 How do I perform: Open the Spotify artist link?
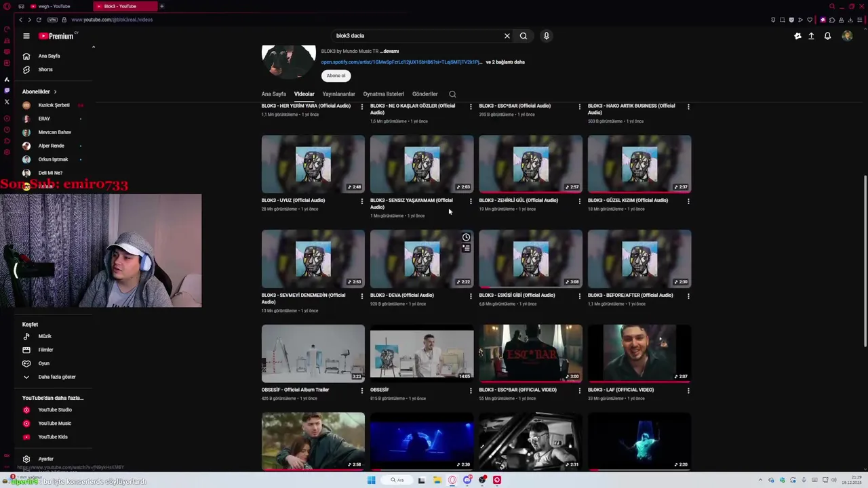pyautogui.click(x=401, y=62)
